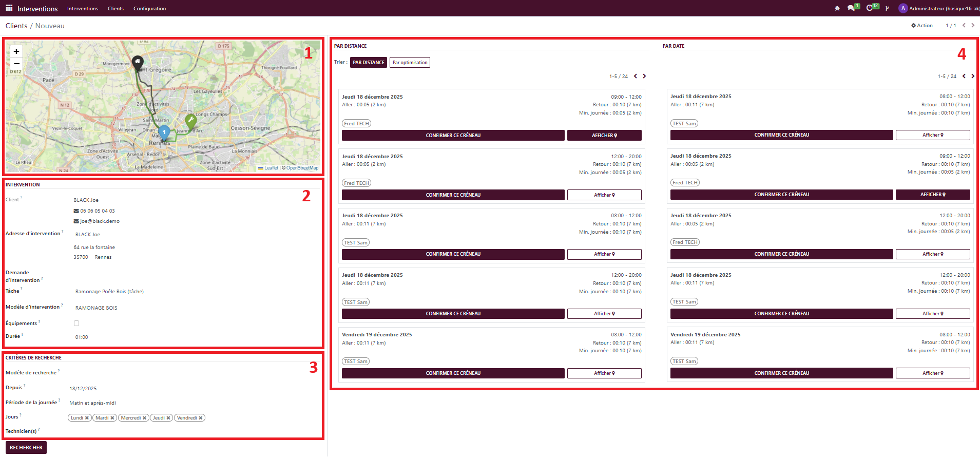The image size is (980, 457).
Task: Toggle the Équipements checkbox
Action: 76,323
